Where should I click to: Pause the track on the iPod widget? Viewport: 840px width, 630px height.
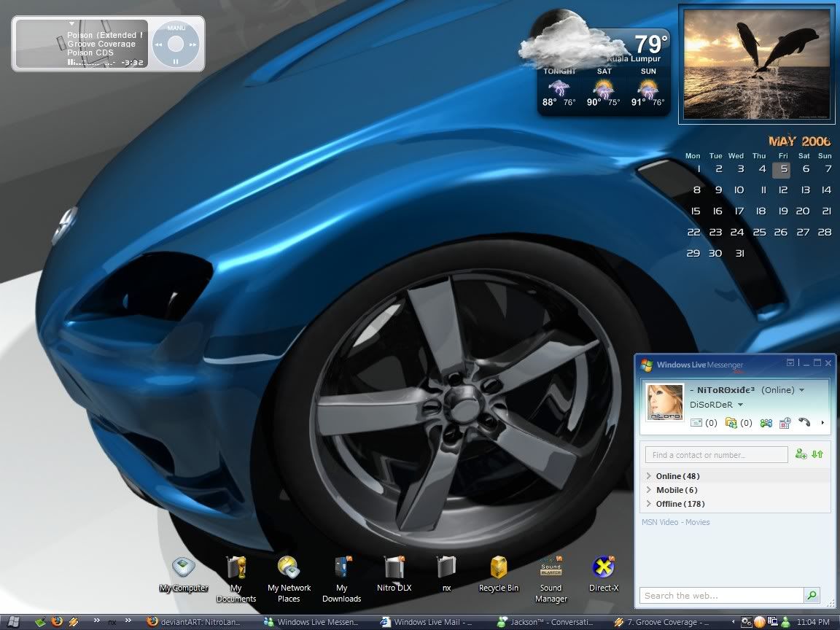pos(176,62)
